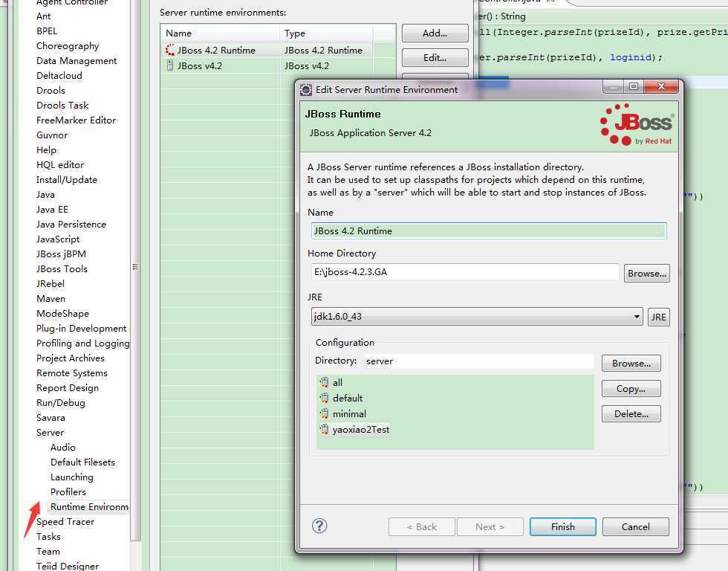The image size is (728, 571).
Task: Open JRebel preferences
Action: tap(51, 283)
